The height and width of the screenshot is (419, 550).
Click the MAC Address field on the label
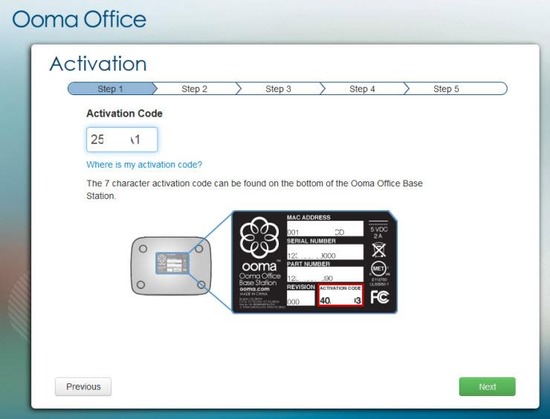click(x=325, y=229)
